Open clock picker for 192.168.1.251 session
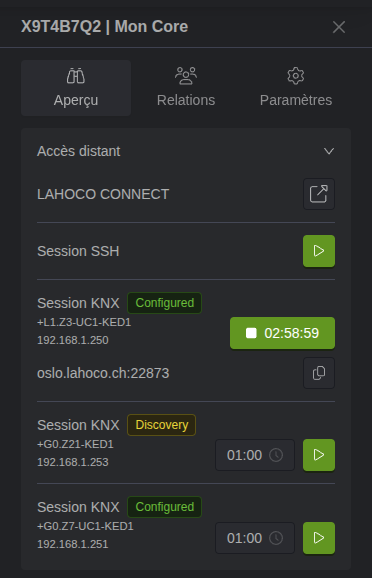This screenshot has height=578, width=372. [x=276, y=538]
